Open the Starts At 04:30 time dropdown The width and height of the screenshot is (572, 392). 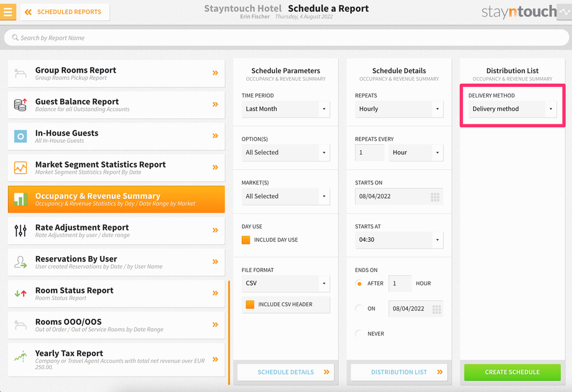click(399, 240)
